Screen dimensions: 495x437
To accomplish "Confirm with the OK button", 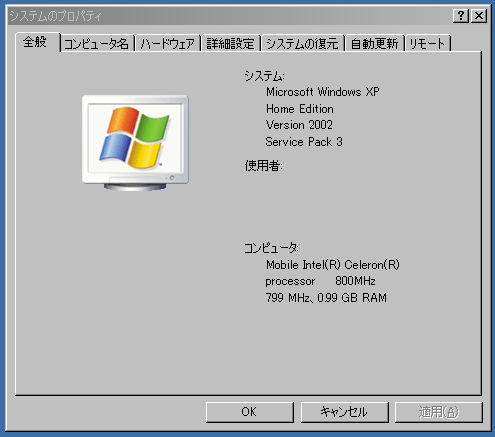I will 250,412.
